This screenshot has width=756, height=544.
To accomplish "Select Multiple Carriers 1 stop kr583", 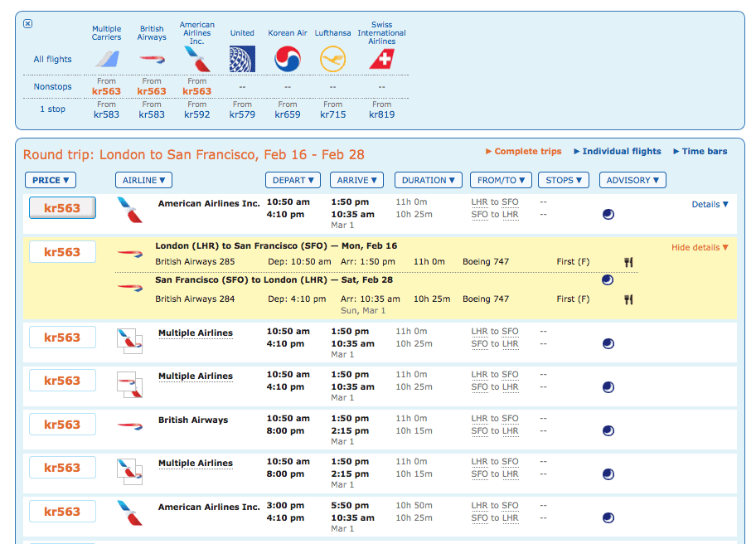I will tap(107, 114).
